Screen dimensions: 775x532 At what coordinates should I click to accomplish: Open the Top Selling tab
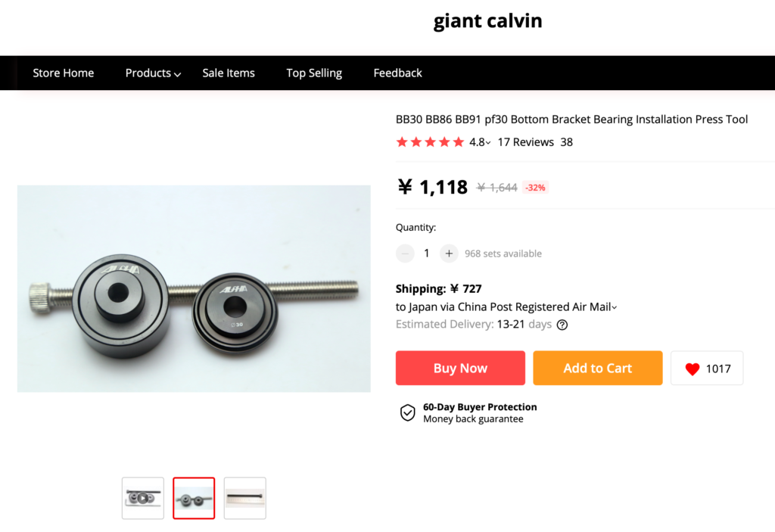[x=314, y=73]
